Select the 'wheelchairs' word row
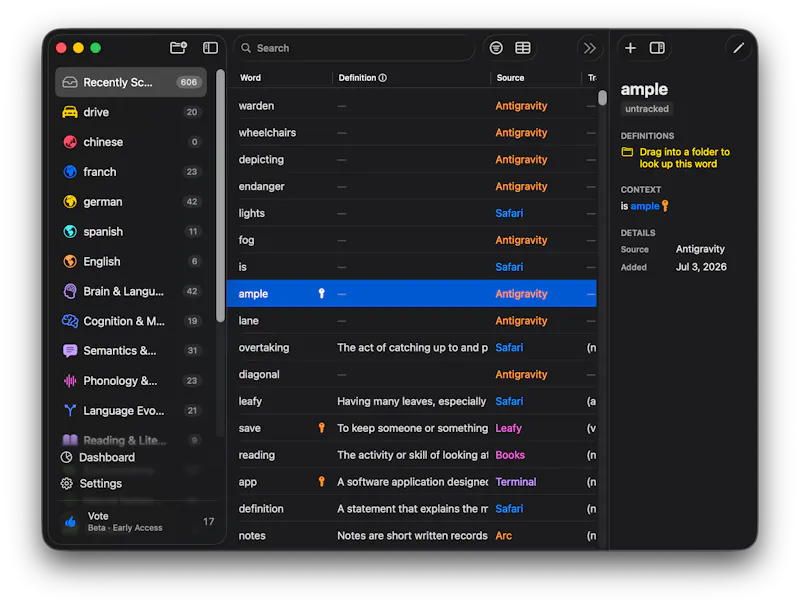 click(411, 133)
